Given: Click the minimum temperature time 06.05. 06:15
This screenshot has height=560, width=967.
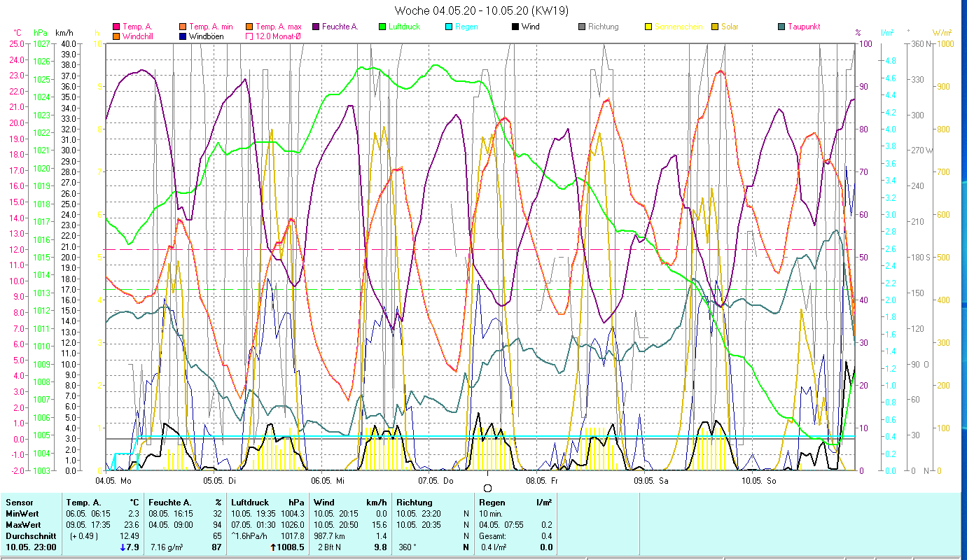Looking at the screenshot, I should tap(90, 514).
